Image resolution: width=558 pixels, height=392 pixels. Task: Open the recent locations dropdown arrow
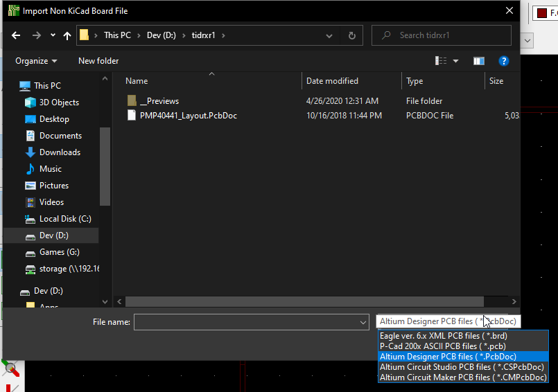(x=53, y=35)
